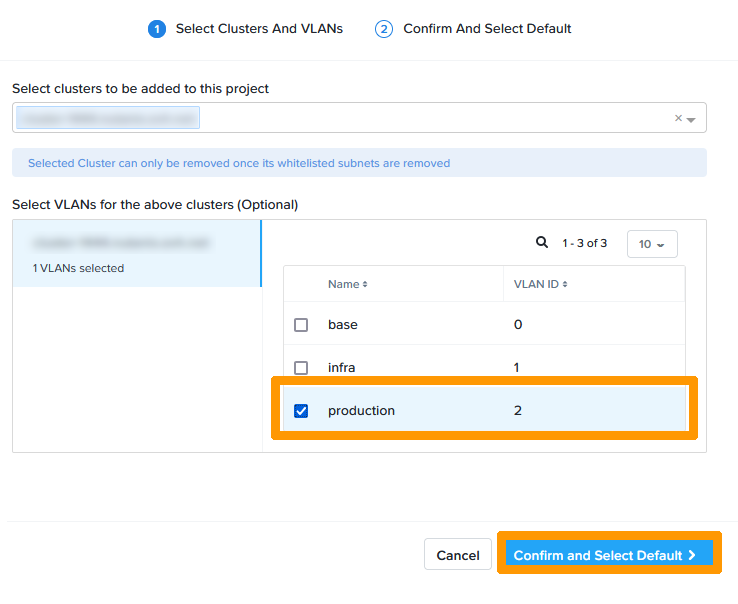The height and width of the screenshot is (604, 738).
Task: Check the base VLAN checkbox
Action: (301, 325)
